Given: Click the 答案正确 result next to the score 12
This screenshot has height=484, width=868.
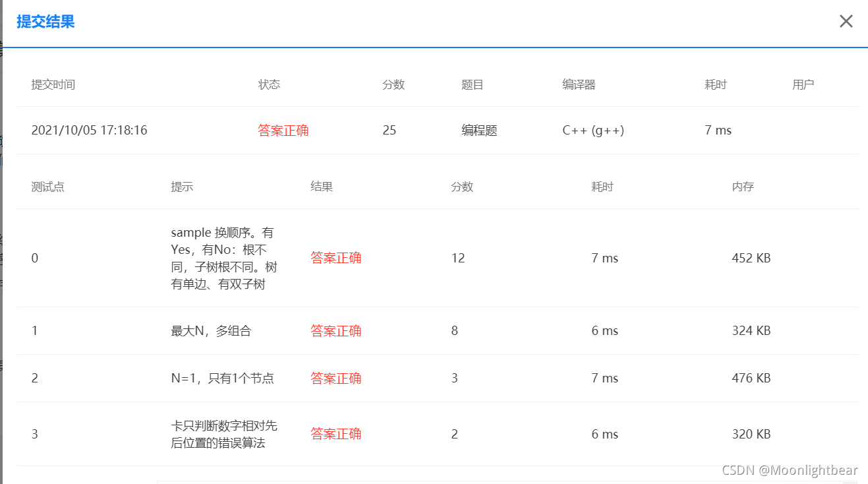Looking at the screenshot, I should tap(336, 258).
